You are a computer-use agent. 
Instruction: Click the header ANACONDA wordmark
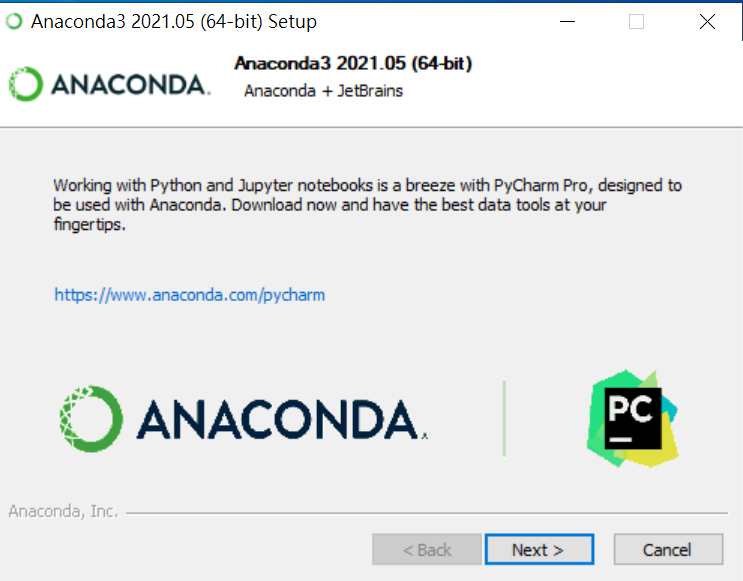pos(130,85)
